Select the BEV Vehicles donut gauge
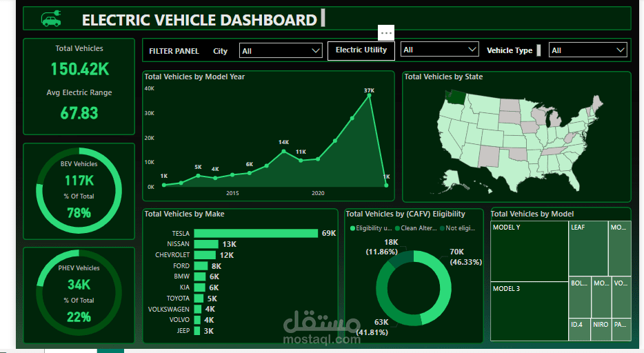The image size is (644, 353). [79, 190]
